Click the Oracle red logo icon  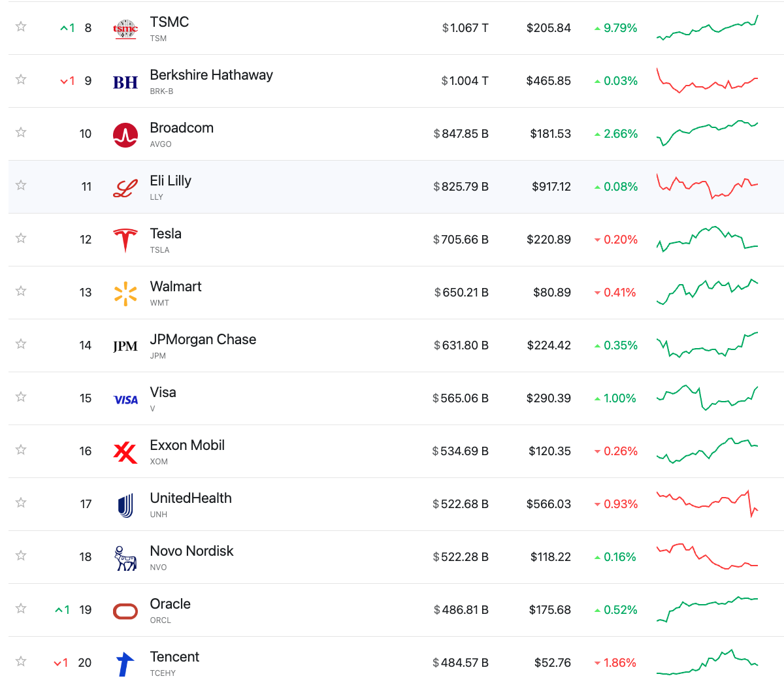[x=125, y=611]
